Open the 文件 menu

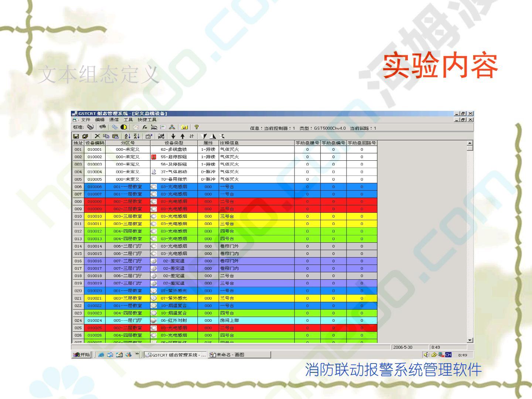click(86, 120)
